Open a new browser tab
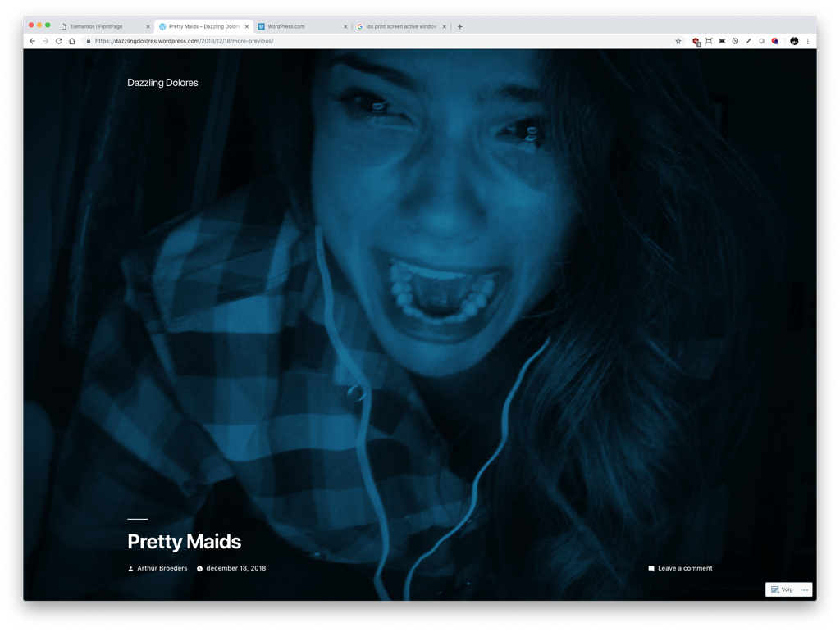The height and width of the screenshot is (632, 840). (x=460, y=26)
